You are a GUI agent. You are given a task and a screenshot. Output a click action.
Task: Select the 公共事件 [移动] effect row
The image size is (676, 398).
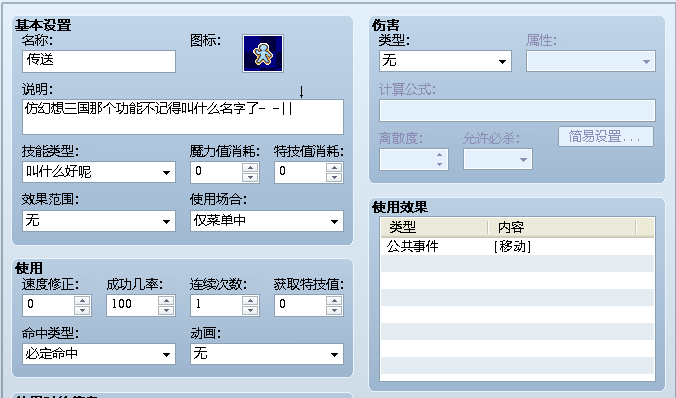(517, 246)
